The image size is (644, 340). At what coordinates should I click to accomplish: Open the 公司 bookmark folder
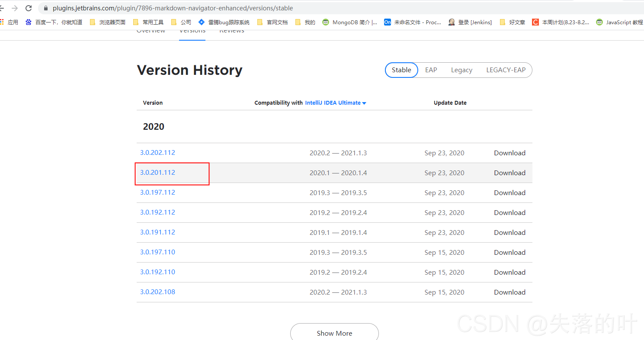[181, 22]
